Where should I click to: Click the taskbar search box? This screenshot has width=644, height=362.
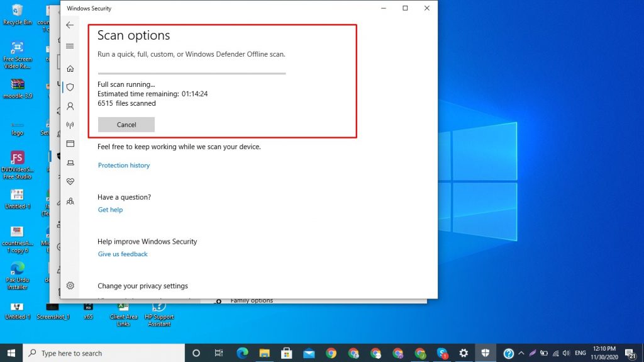104,353
